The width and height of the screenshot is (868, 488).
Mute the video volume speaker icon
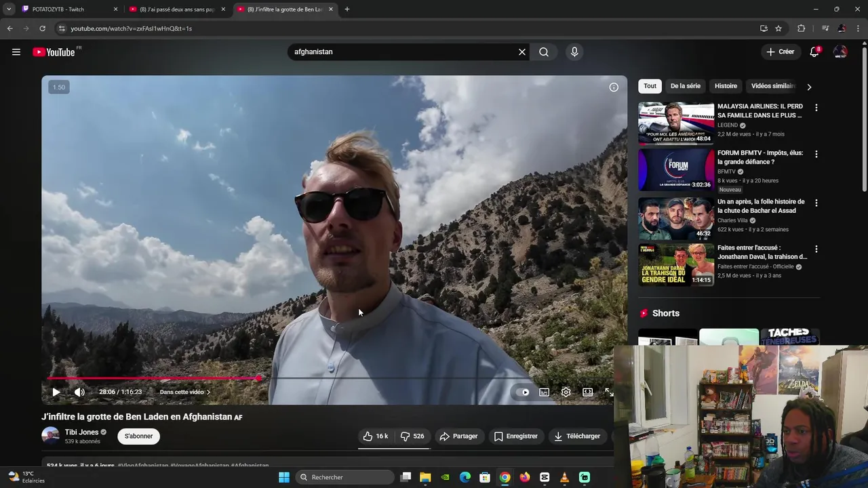coord(79,392)
